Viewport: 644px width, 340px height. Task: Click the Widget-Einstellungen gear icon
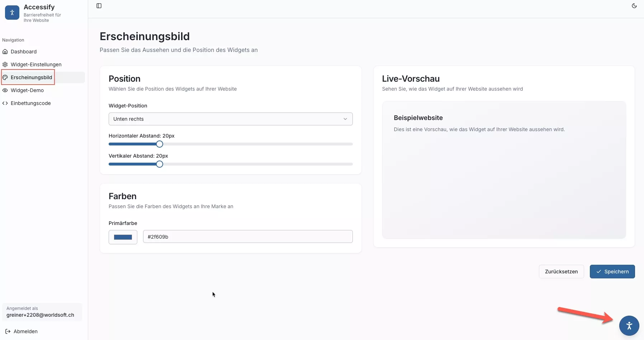click(x=5, y=64)
